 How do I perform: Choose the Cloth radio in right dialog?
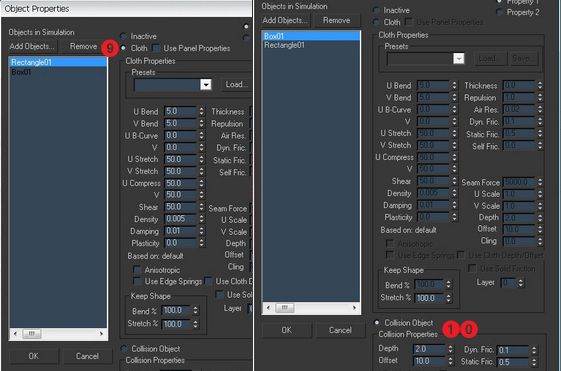(x=376, y=22)
